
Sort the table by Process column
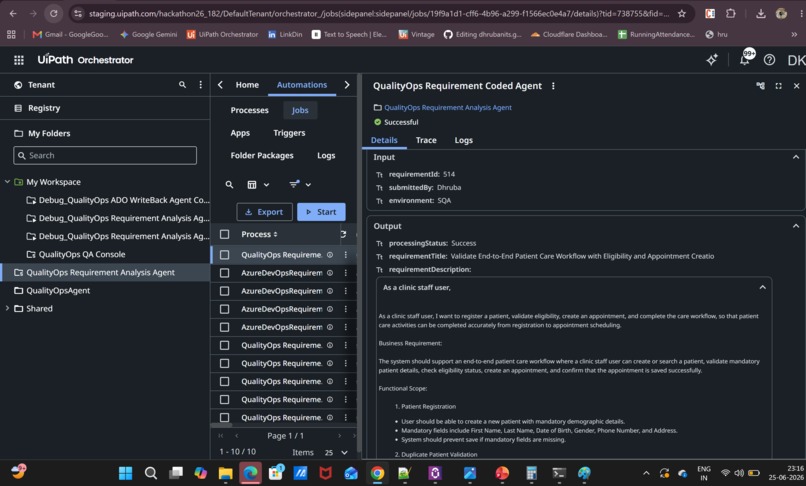(x=260, y=235)
